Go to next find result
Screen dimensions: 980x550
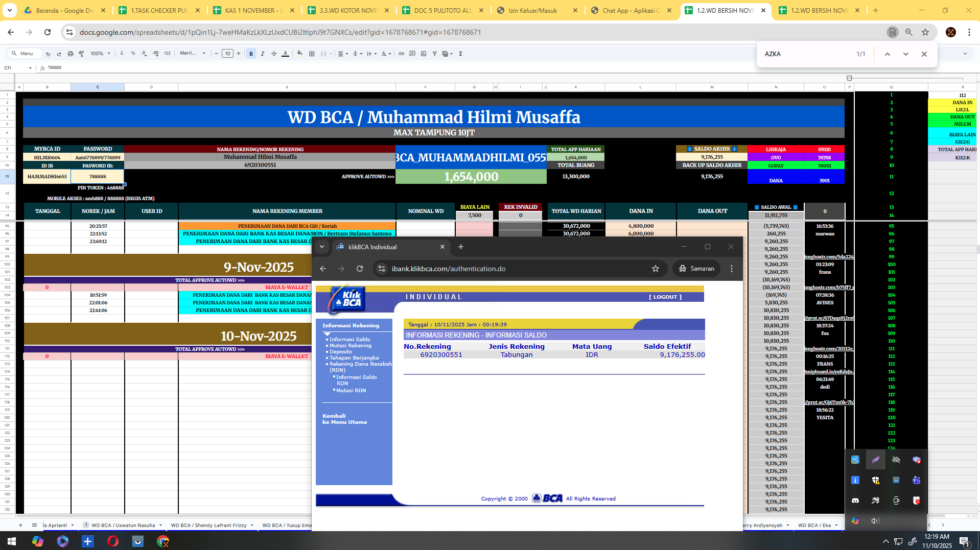[906, 54]
